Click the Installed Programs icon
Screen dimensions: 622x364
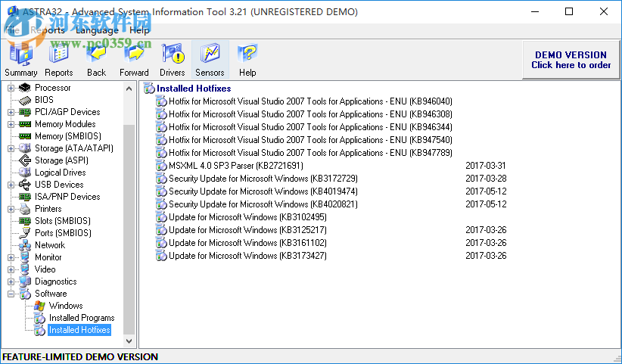point(39,318)
